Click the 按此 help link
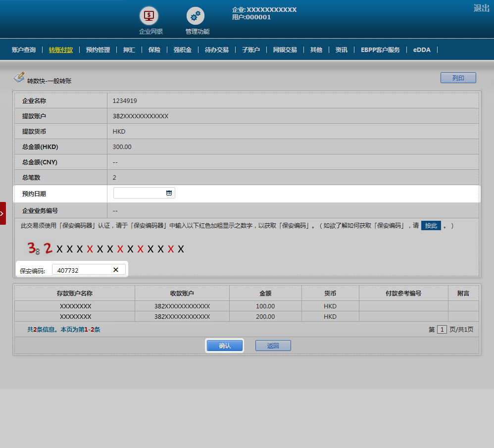The height and width of the screenshot is (448, 494). 431,226
